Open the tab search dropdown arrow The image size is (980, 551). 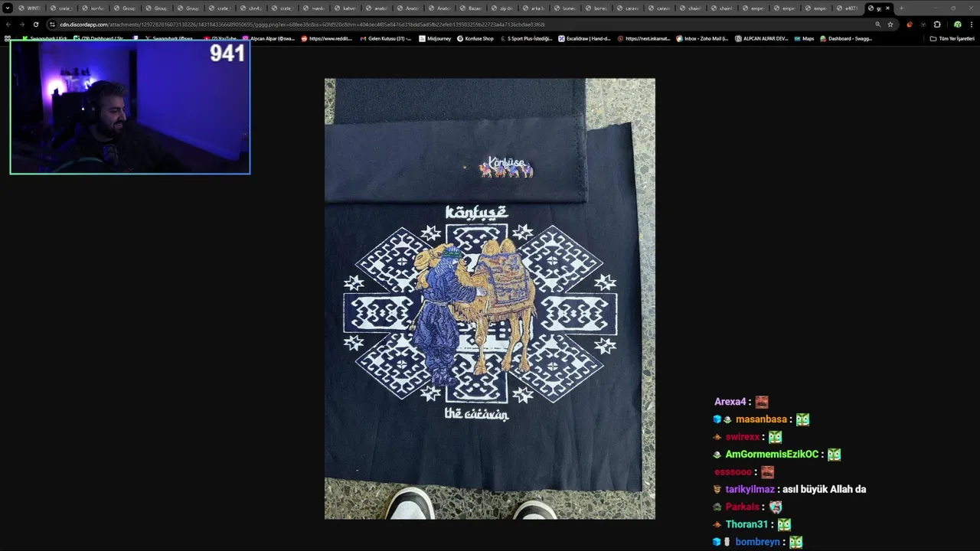click(x=8, y=8)
